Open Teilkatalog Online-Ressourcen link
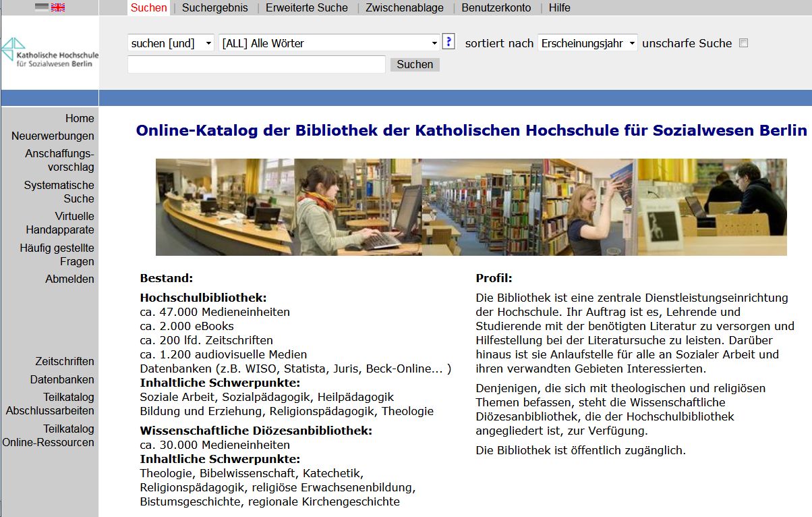This screenshot has height=517, width=812. [x=49, y=436]
